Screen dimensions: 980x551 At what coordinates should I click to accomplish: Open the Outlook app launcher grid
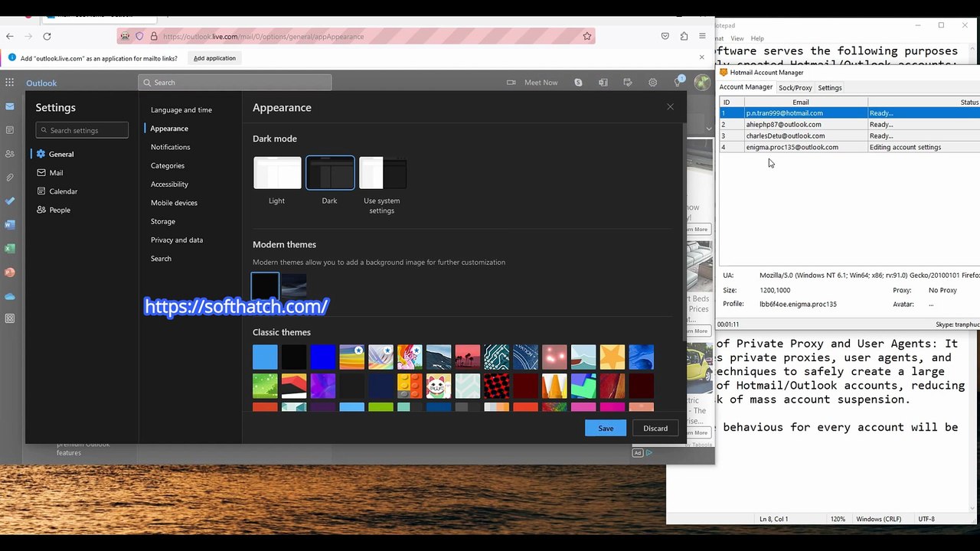pyautogui.click(x=10, y=83)
